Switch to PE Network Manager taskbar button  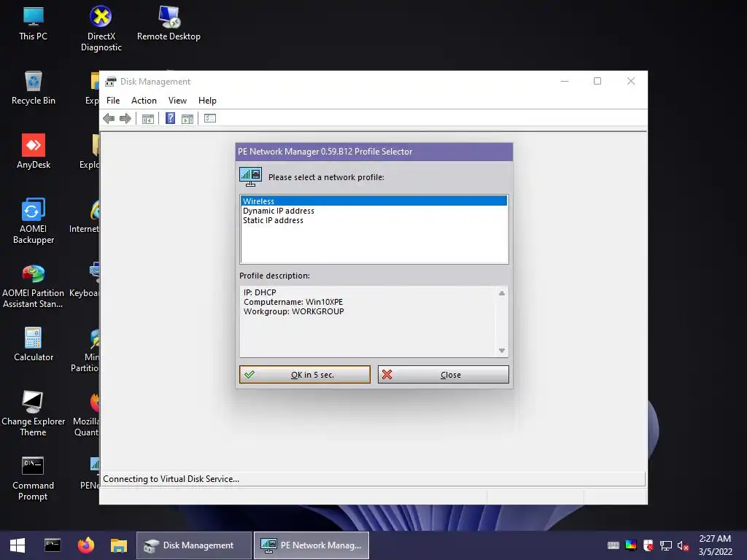(311, 545)
